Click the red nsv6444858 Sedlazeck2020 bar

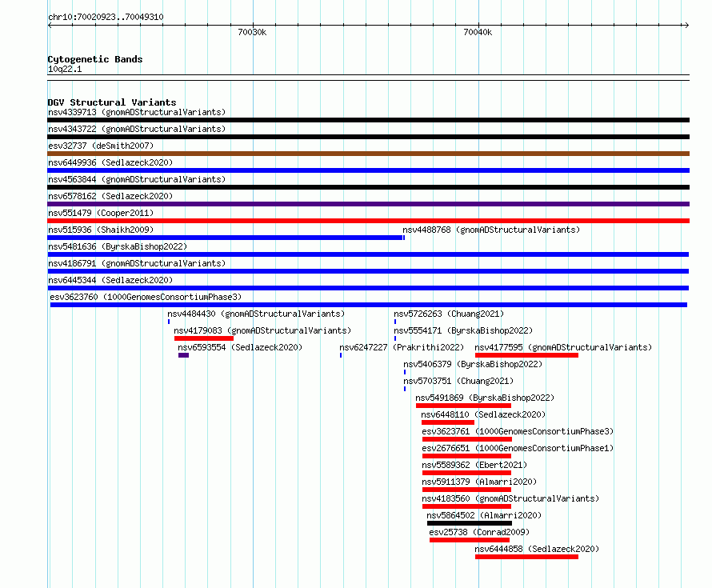(526, 557)
